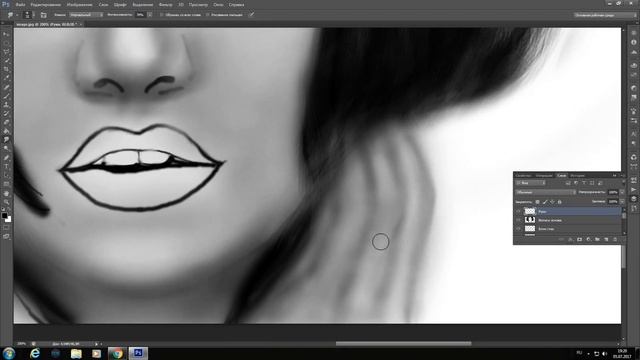The image size is (640, 360).
Task: Toggle visibility of Блики глаз layer
Action: (518, 229)
